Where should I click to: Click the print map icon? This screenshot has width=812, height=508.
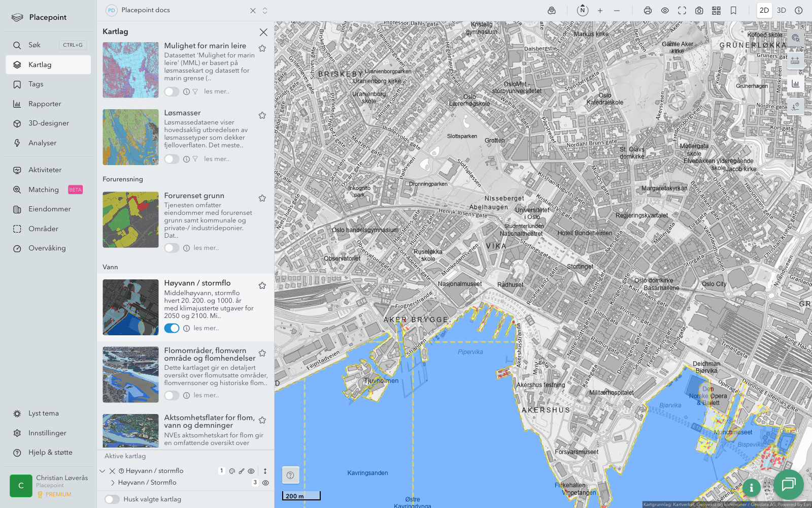(648, 11)
